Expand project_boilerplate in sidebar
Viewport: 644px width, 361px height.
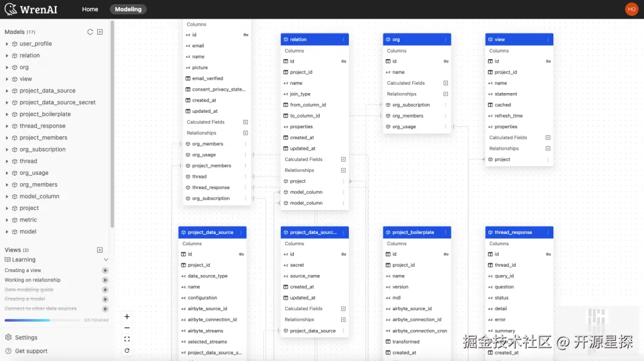7,114
